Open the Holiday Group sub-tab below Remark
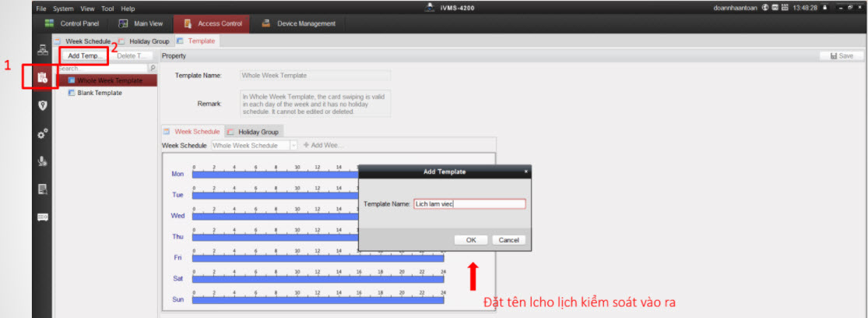The height and width of the screenshot is (318, 868). click(x=254, y=132)
